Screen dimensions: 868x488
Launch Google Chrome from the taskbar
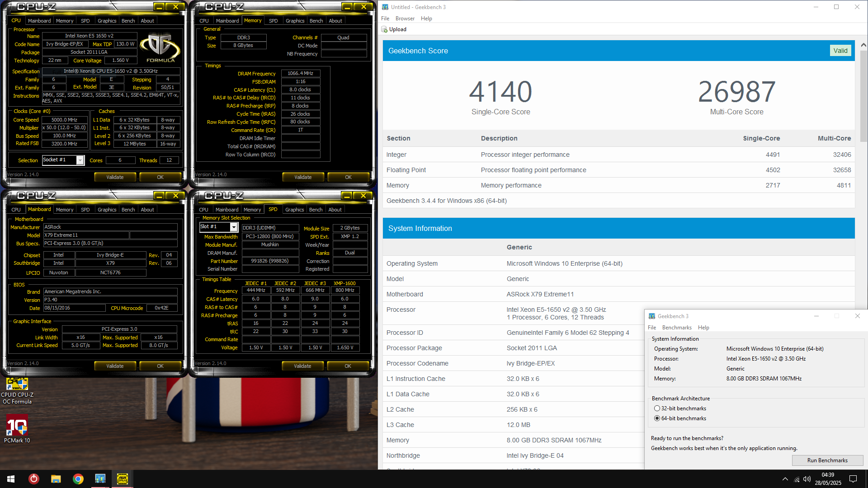point(78,479)
